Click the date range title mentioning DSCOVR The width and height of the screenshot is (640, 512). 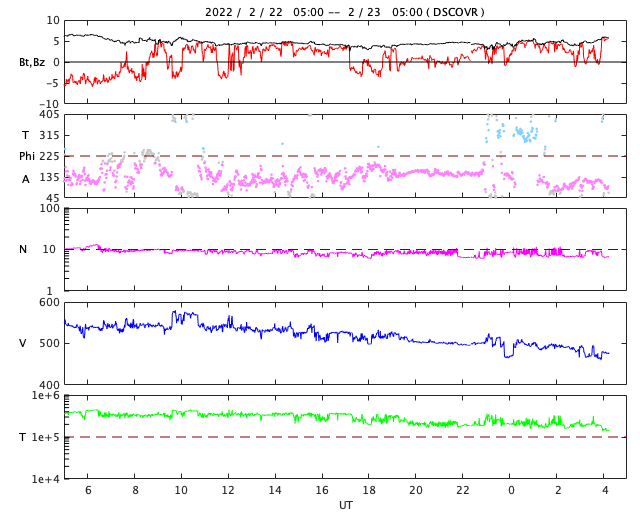[344, 12]
